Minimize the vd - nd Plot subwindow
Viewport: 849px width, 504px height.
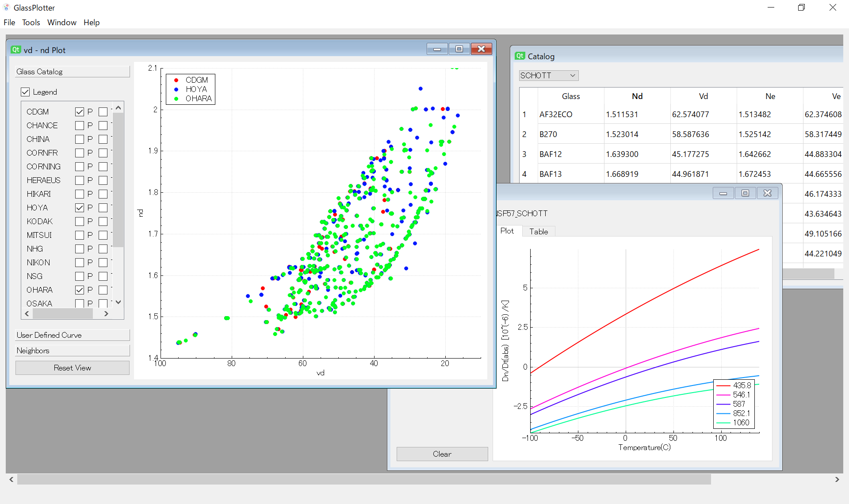[x=437, y=49]
